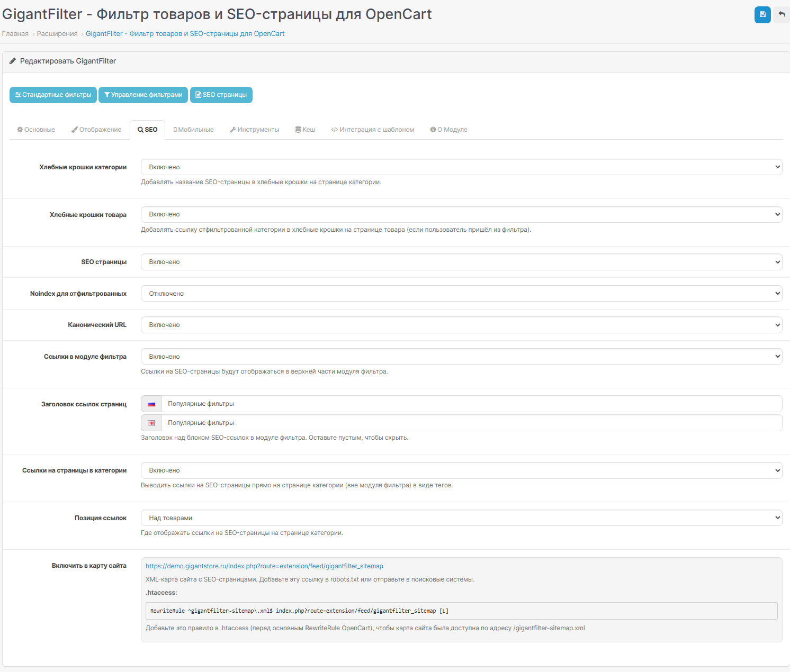Expand Ссылки в модуле фильтра dropdown
This screenshot has height=672, width=790.
click(x=461, y=357)
